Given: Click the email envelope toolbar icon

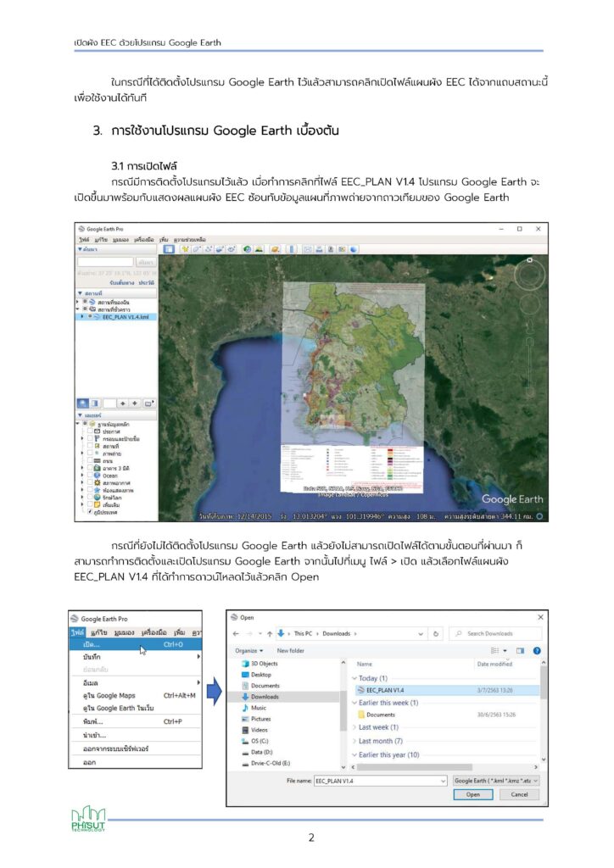Looking at the screenshot, I should coord(308,249).
